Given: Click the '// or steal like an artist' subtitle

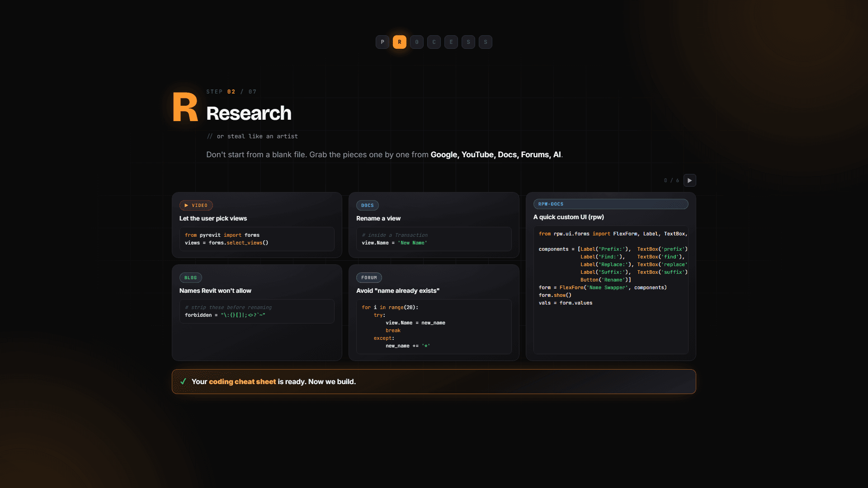Looking at the screenshot, I should tap(252, 136).
